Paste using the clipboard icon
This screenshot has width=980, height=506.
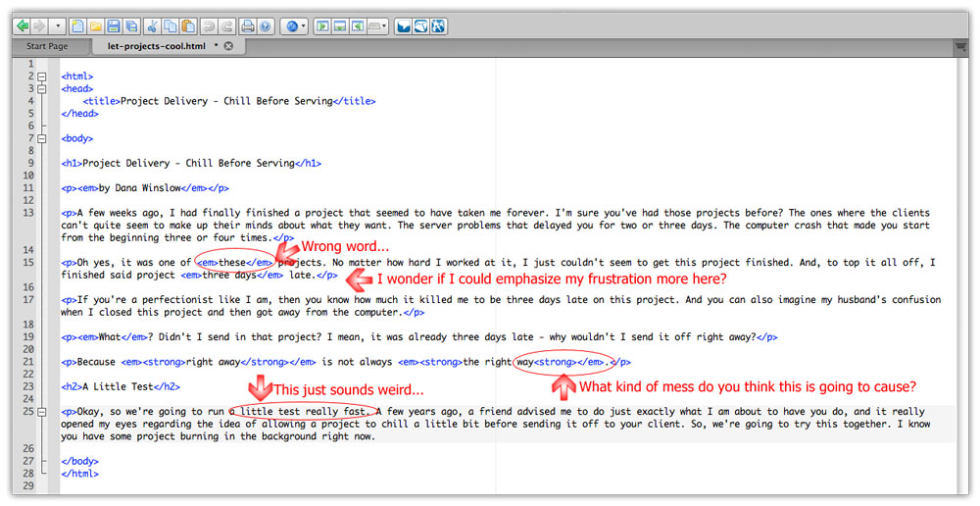pos(188,25)
